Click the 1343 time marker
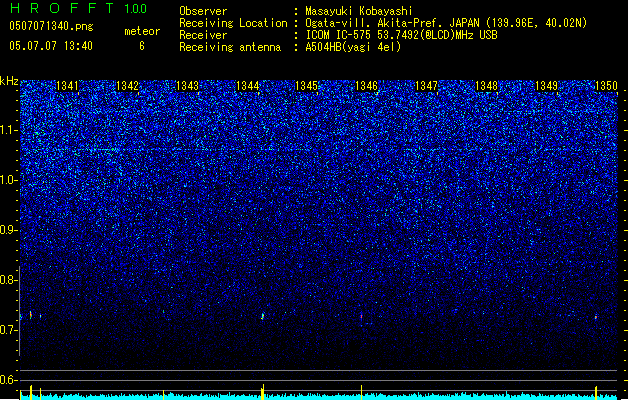The height and width of the screenshot is (400, 629). (x=187, y=86)
